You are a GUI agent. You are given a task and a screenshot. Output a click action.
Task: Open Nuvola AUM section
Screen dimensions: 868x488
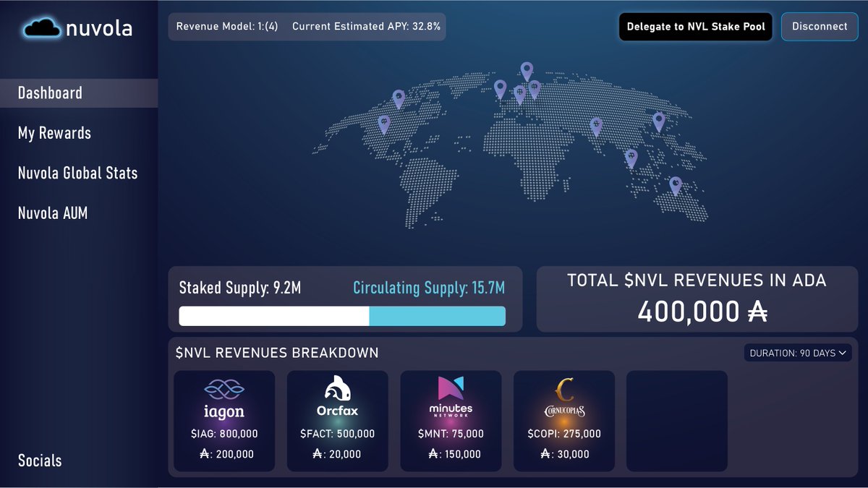pyautogui.click(x=53, y=213)
